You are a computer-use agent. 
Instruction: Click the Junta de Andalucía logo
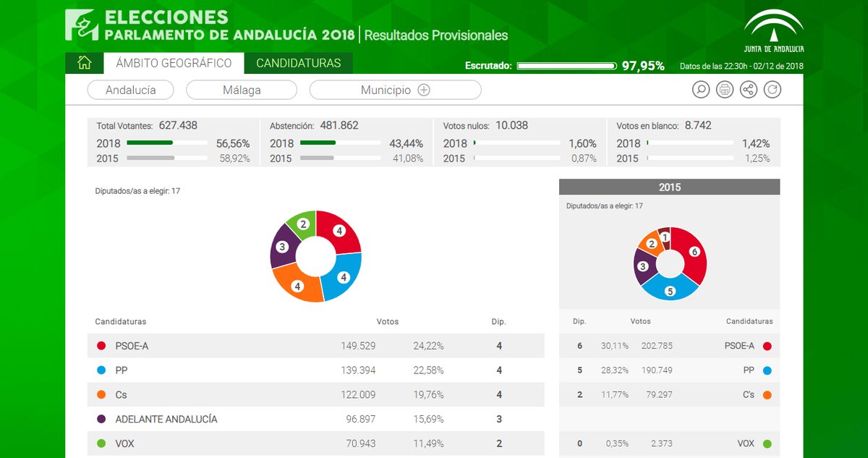(x=773, y=33)
